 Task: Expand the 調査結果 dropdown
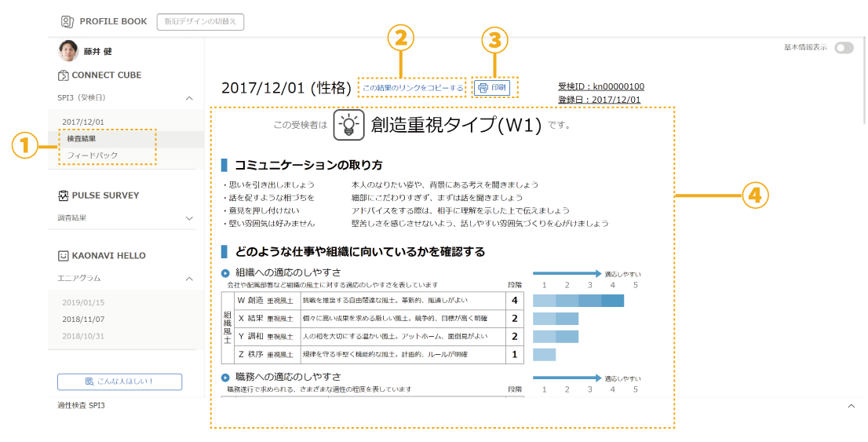pos(188,217)
